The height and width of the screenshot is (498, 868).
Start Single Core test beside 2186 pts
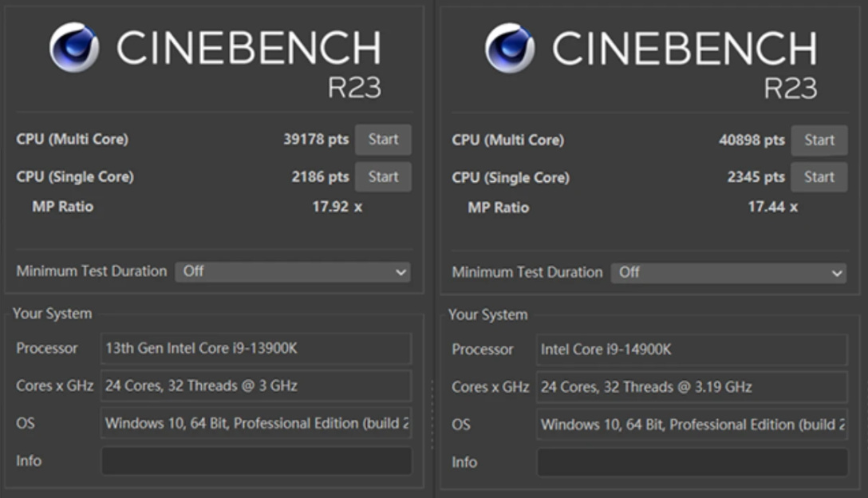pos(383,177)
